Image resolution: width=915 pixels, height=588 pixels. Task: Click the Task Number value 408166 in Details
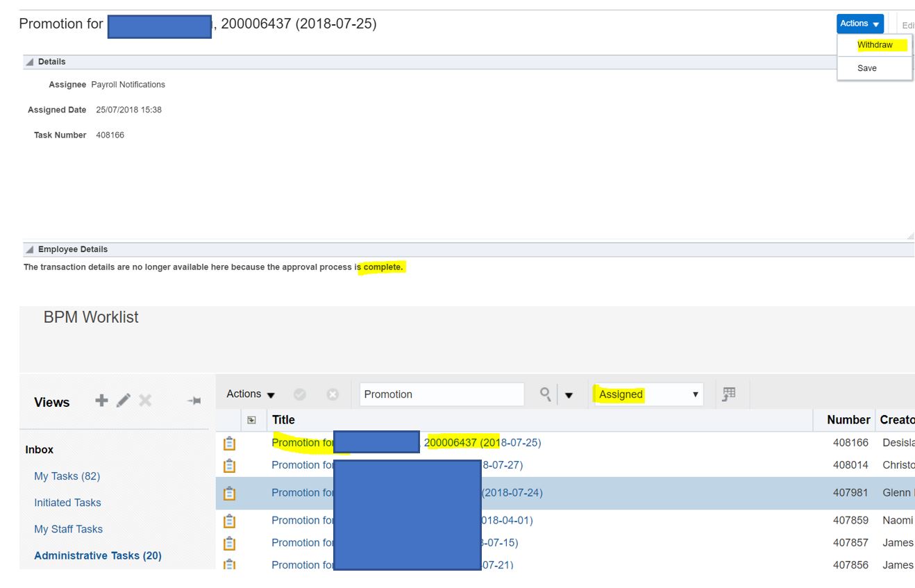coord(110,135)
